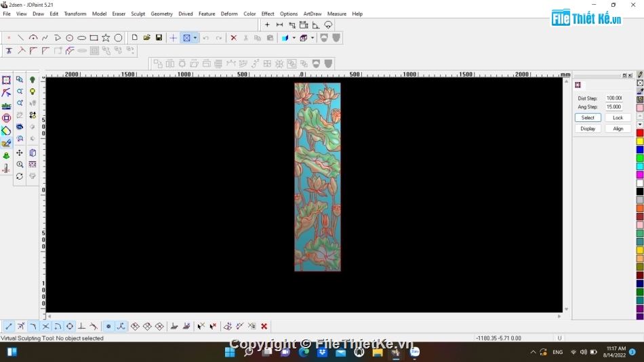Open the Geometry menu

pos(162,14)
